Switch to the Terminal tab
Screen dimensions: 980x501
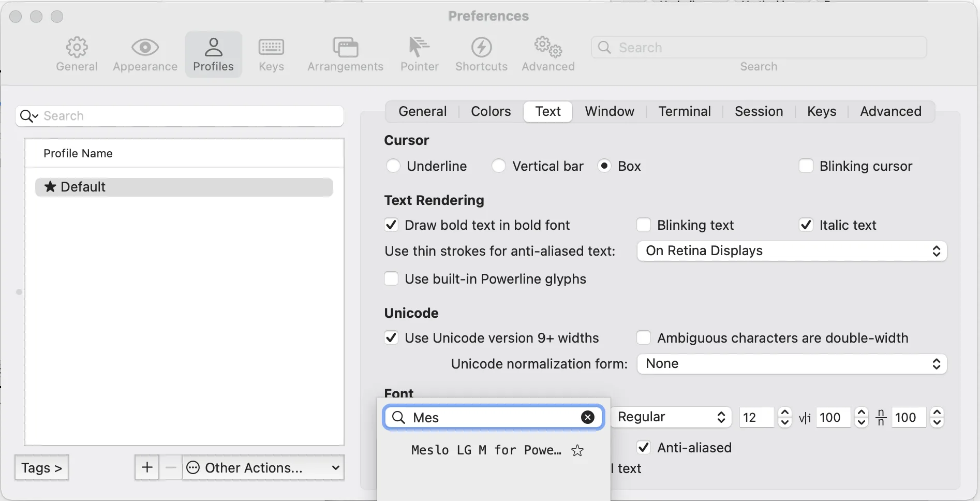tap(685, 111)
